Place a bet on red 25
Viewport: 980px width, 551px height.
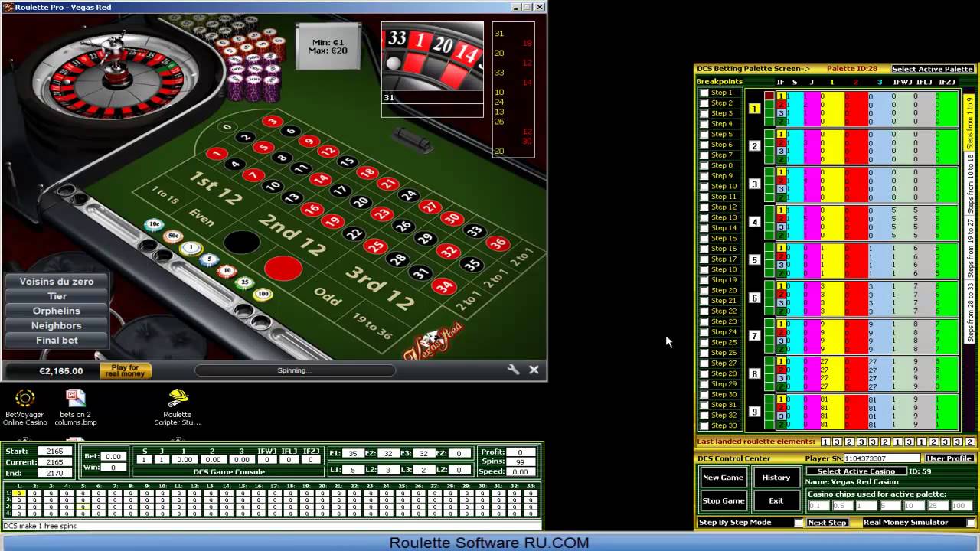[375, 246]
